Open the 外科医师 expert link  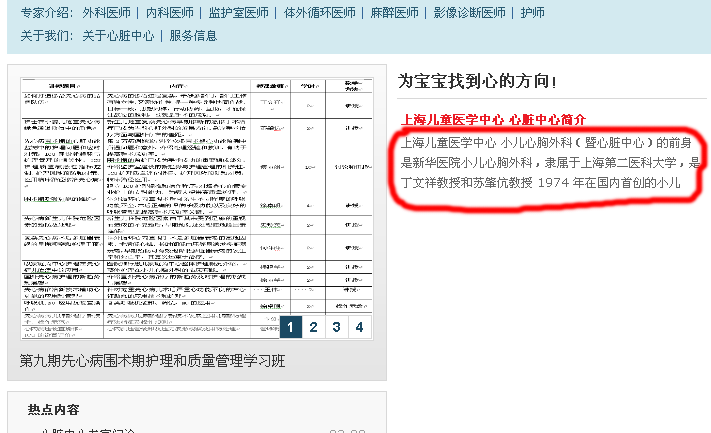click(107, 13)
